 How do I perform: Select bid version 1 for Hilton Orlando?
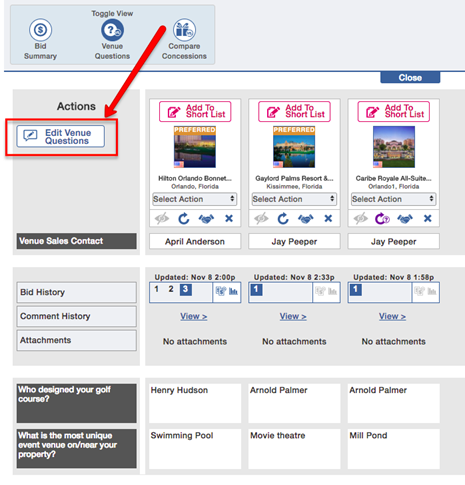coord(157,289)
